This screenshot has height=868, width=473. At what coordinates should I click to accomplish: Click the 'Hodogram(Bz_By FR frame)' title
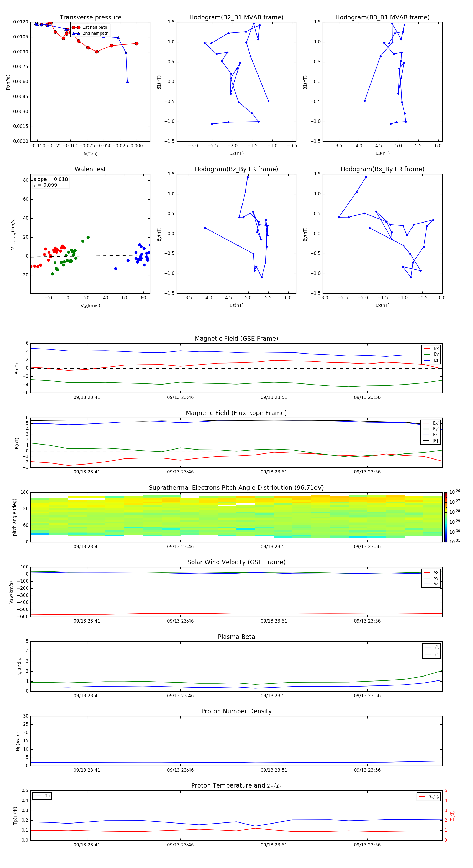click(236, 169)
